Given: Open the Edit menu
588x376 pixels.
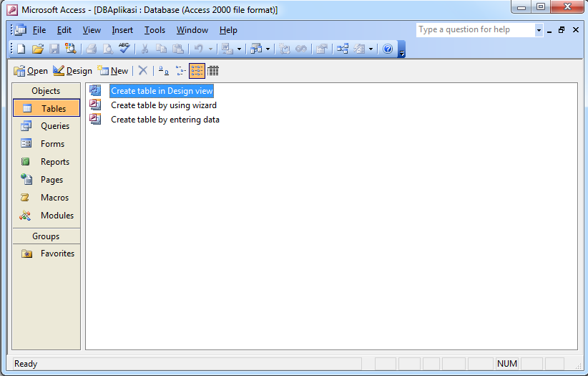Looking at the screenshot, I should (64, 30).
